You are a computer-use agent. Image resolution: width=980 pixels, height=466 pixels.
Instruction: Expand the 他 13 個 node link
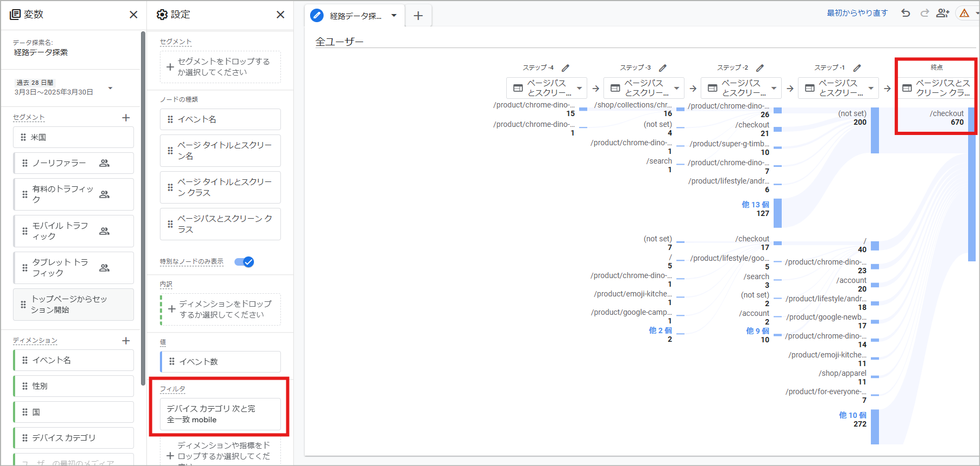click(x=755, y=205)
